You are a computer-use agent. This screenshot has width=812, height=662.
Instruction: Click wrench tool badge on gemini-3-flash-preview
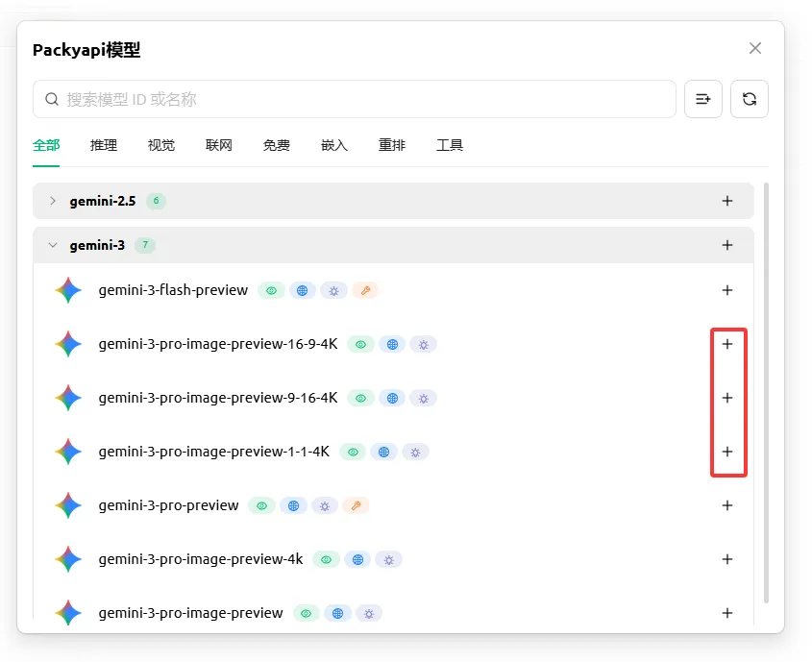(365, 291)
